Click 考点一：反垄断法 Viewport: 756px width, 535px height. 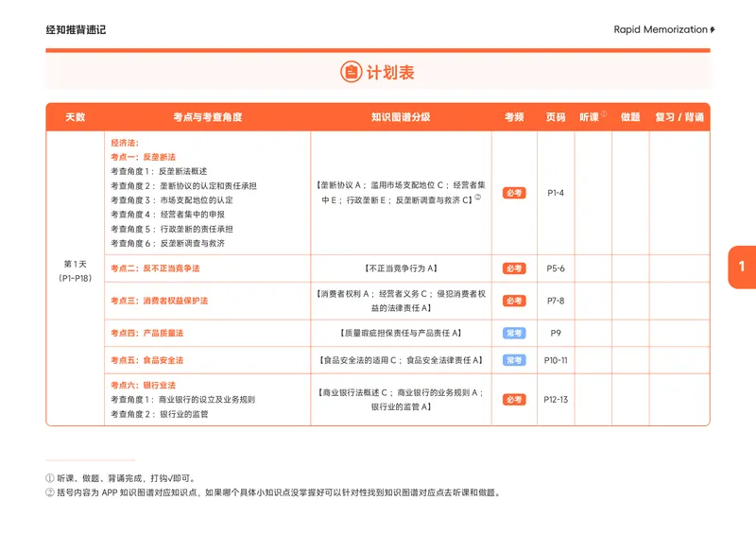click(144, 157)
